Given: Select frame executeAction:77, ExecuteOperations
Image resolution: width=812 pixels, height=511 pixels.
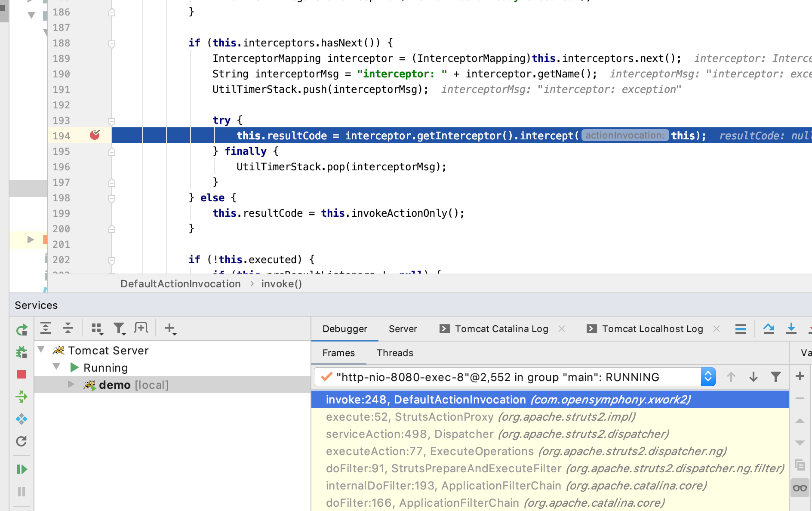Looking at the screenshot, I should (550, 451).
